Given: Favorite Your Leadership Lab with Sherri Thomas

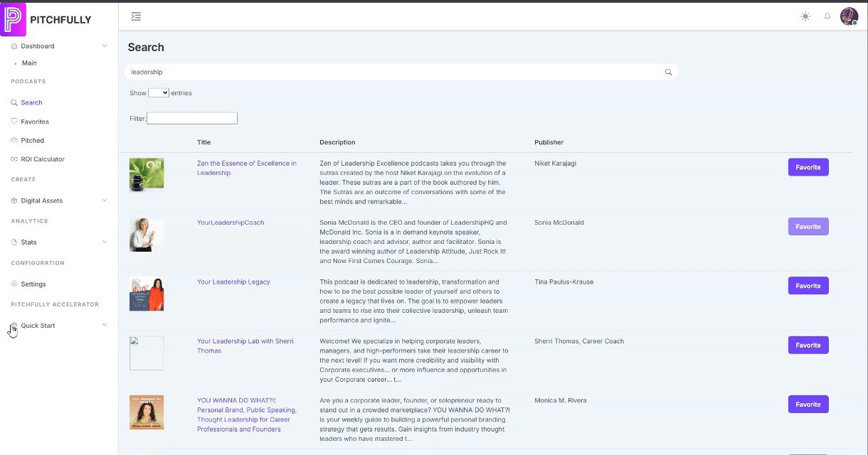Looking at the screenshot, I should (x=808, y=345).
